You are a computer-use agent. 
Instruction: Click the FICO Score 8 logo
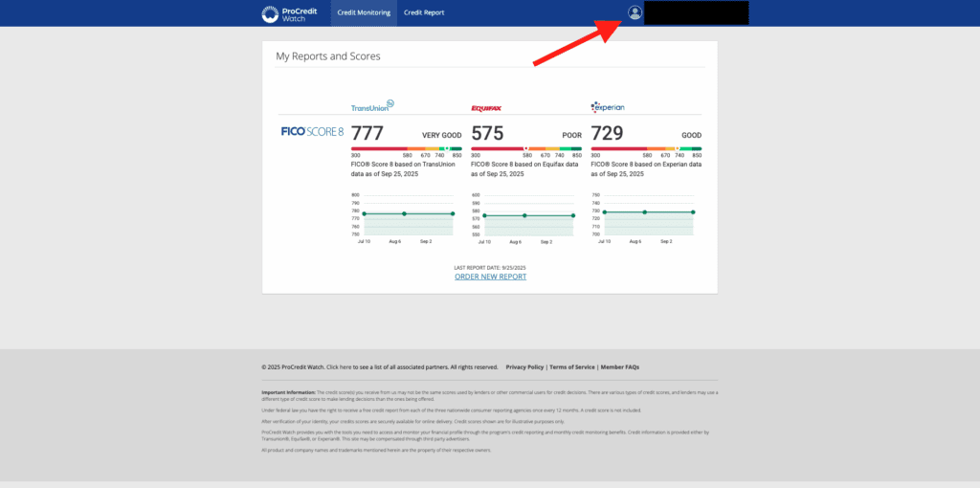(312, 131)
